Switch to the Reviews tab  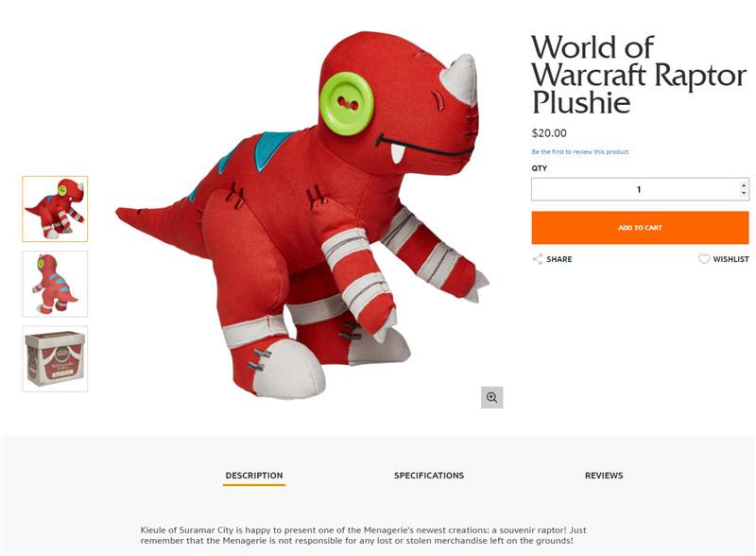604,476
